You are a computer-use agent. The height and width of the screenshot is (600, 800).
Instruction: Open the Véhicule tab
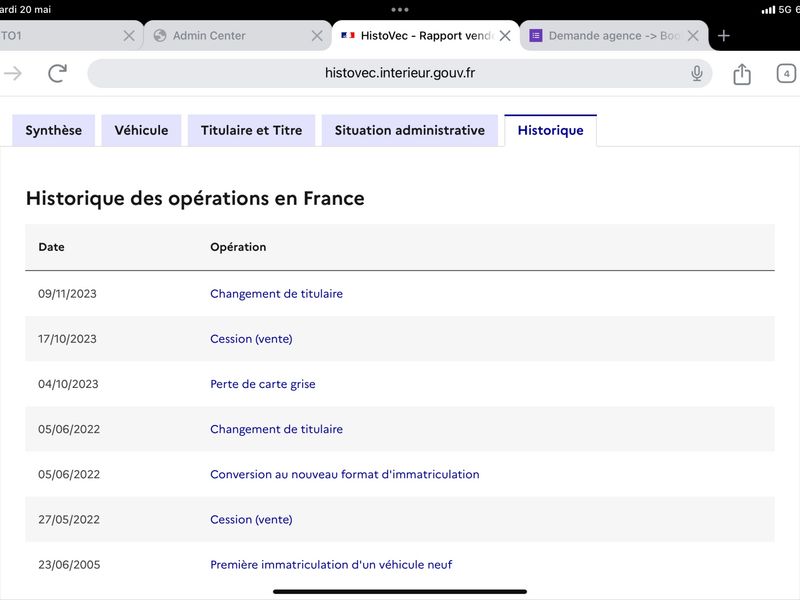point(141,131)
